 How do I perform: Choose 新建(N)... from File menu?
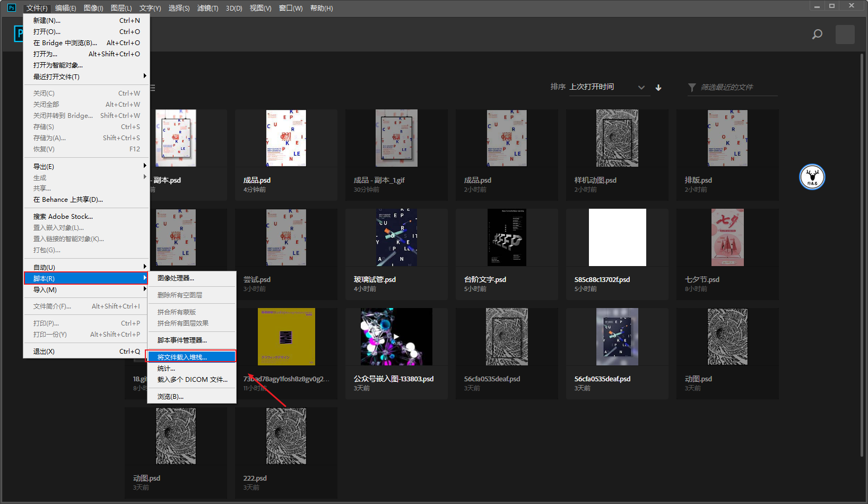86,20
